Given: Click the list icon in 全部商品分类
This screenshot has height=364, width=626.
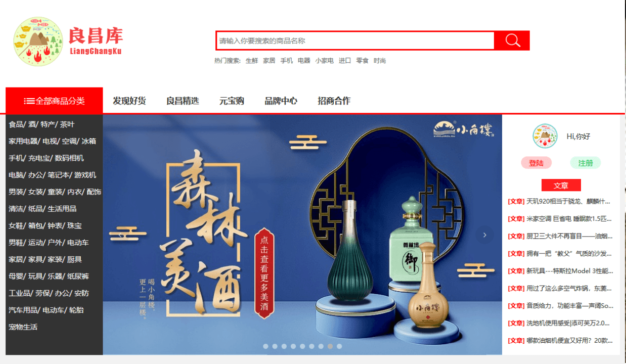Looking at the screenshot, I should 29,101.
